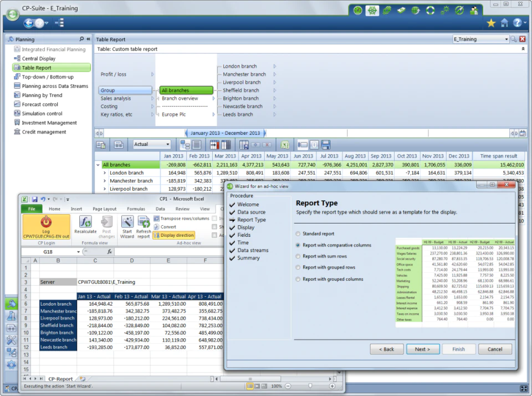This screenshot has width=532, height=396.
Task: Open the Actual data stream dropdown
Action: click(152, 144)
